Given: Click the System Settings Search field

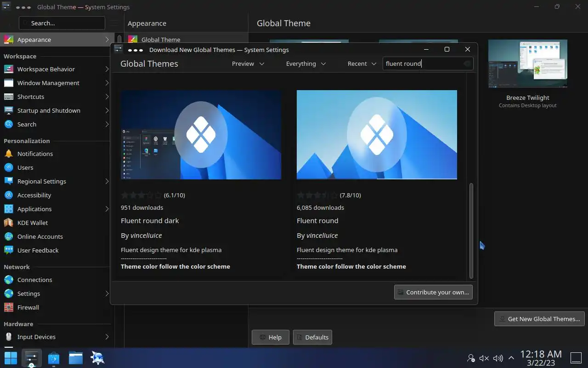Looking at the screenshot, I should click(x=62, y=23).
